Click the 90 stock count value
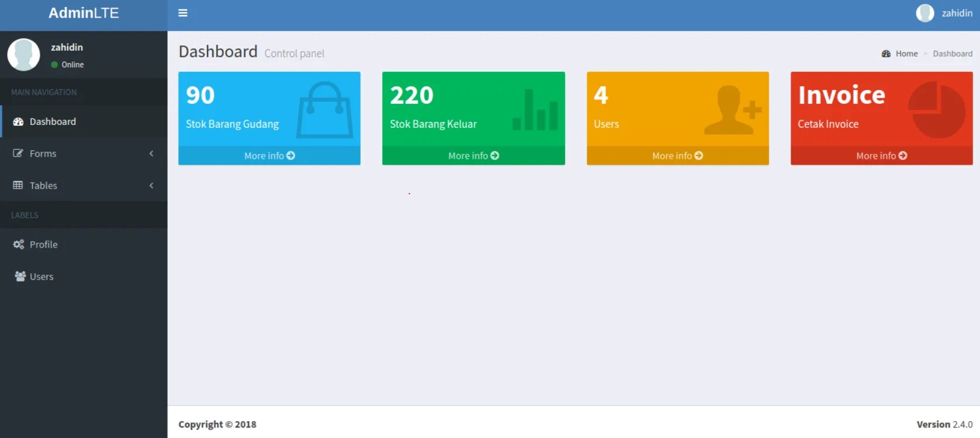The height and width of the screenshot is (438, 980). click(200, 95)
